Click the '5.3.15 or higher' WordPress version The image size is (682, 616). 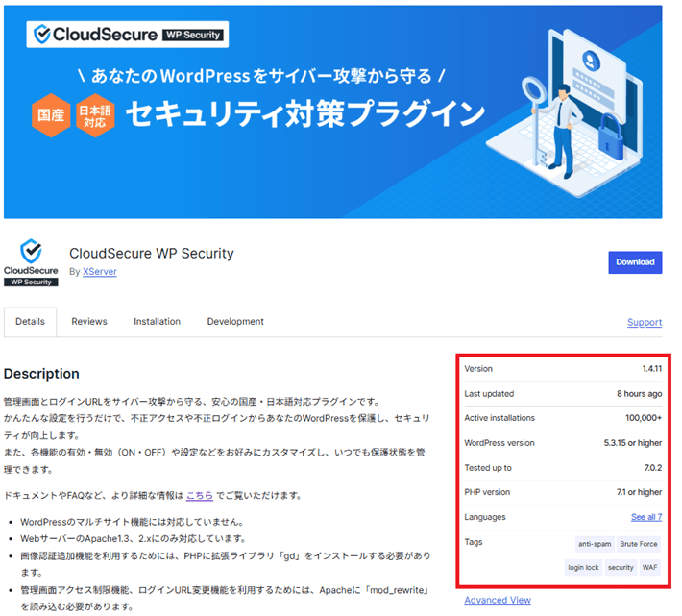632,443
